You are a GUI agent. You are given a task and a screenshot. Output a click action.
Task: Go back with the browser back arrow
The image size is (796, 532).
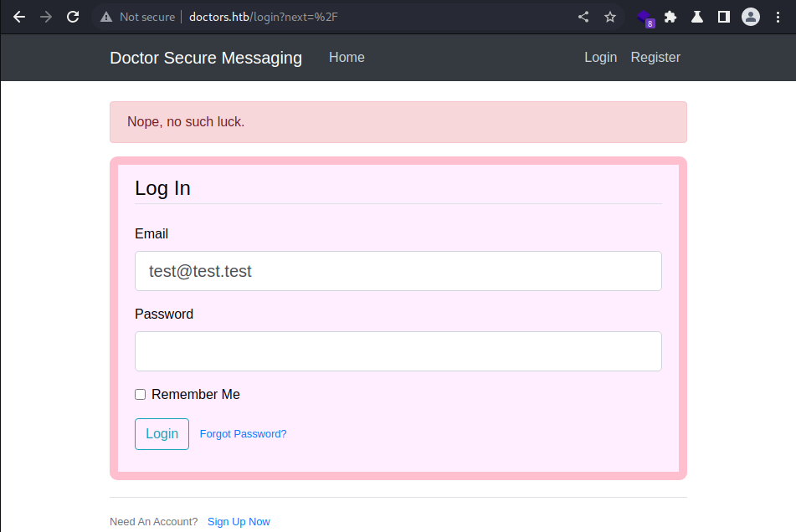pos(19,17)
